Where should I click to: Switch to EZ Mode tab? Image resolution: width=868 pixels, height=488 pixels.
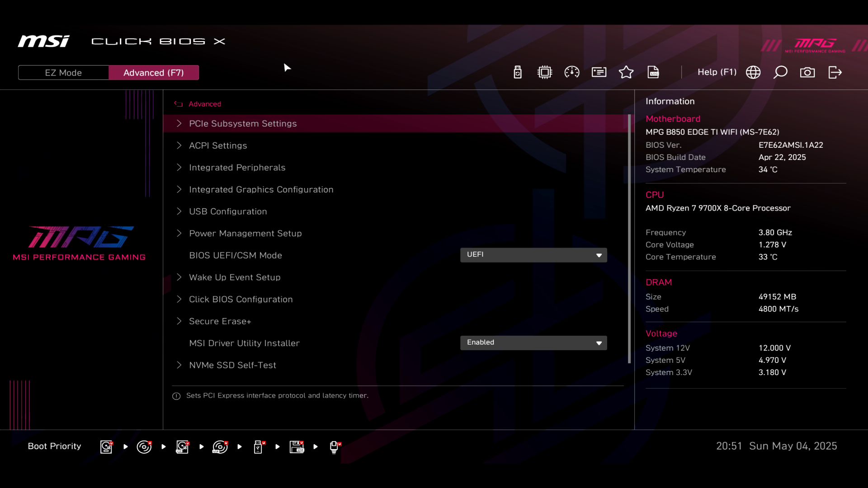click(63, 73)
